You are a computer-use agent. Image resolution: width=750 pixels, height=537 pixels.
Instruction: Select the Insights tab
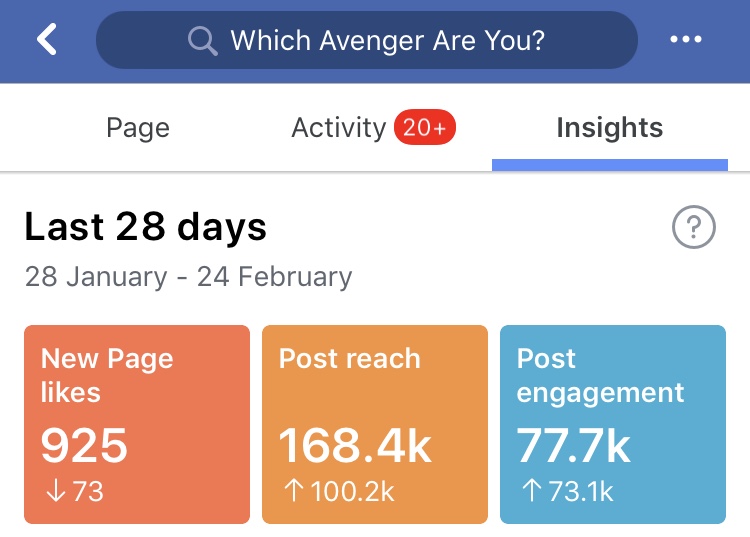609,128
